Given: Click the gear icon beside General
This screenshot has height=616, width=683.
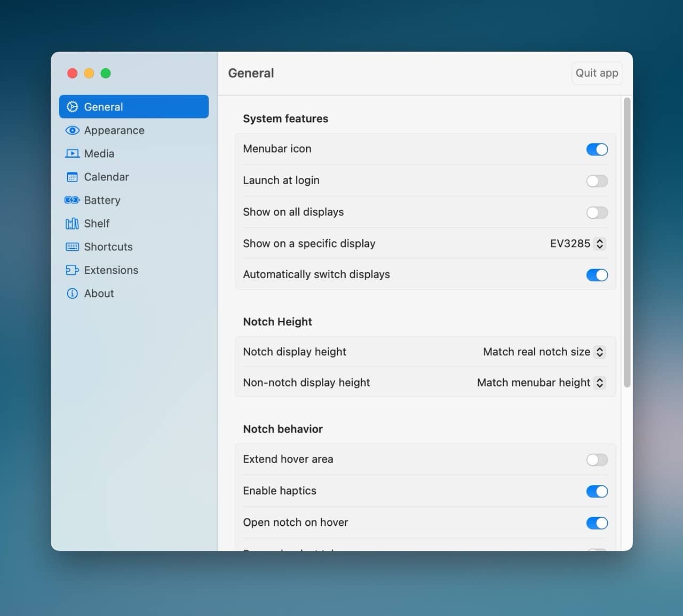Looking at the screenshot, I should tap(72, 107).
